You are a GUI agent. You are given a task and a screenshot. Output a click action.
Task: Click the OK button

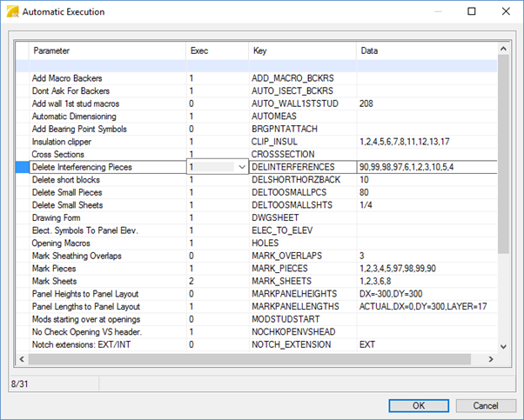point(419,405)
